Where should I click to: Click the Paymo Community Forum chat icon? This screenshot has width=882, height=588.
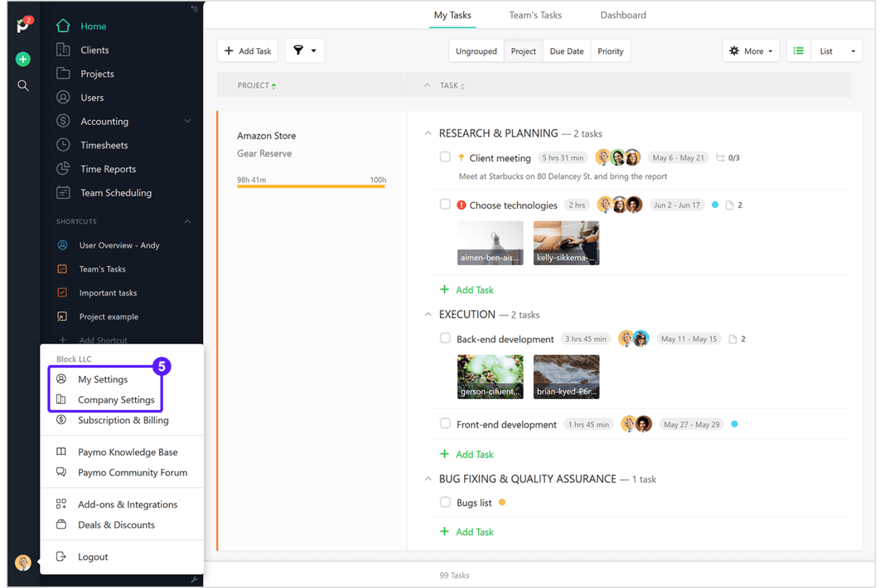pos(61,472)
